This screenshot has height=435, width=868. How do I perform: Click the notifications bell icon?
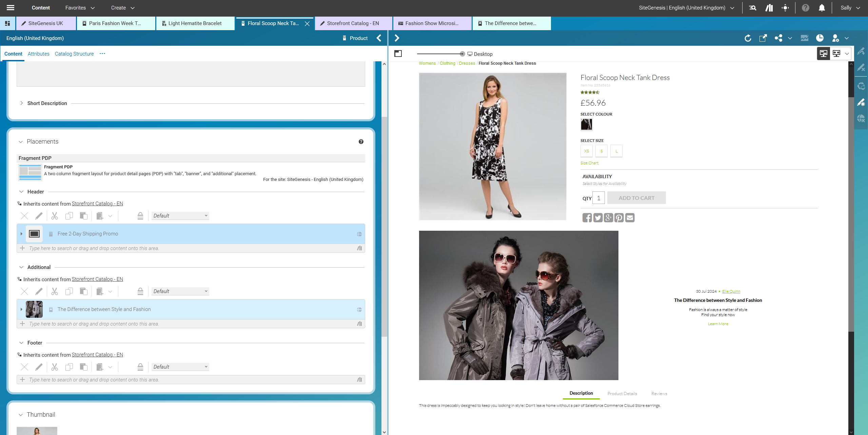[822, 8]
